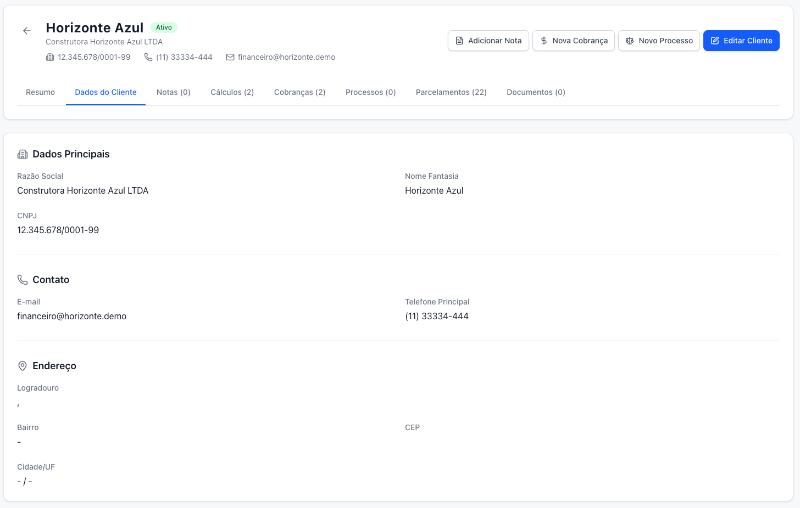Click the Ativo status badge

tap(164, 28)
